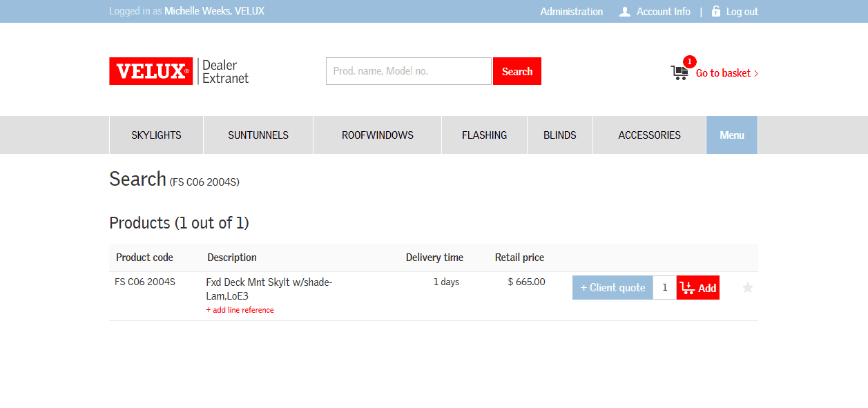Go to basket link

coord(726,73)
